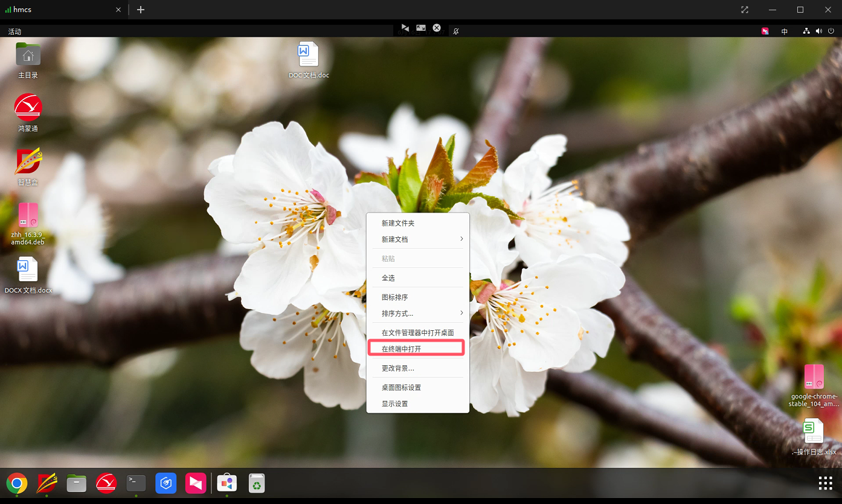842x504 pixels.
Task: Open the power system menu
Action: [x=831, y=31]
